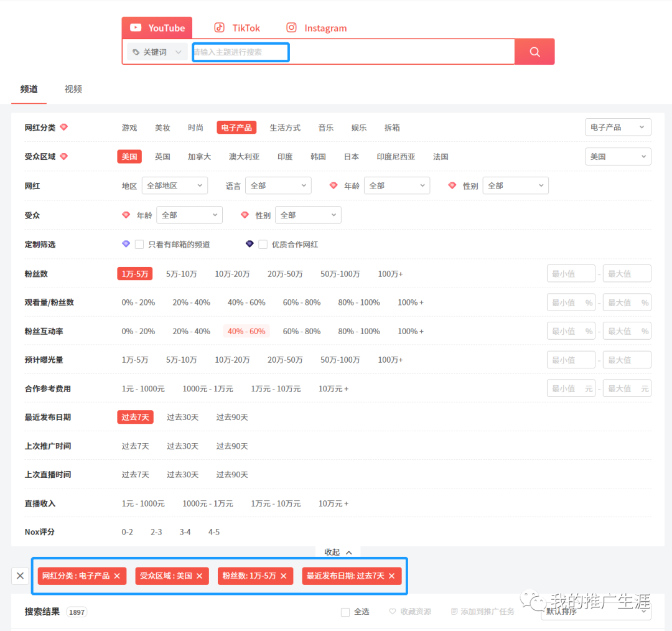
Task: Click the 添加到推广任务 button
Action: pyautogui.click(x=483, y=612)
